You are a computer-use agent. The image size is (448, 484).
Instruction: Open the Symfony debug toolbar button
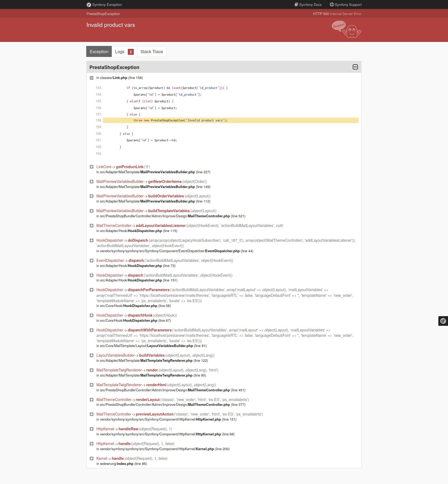point(443,321)
